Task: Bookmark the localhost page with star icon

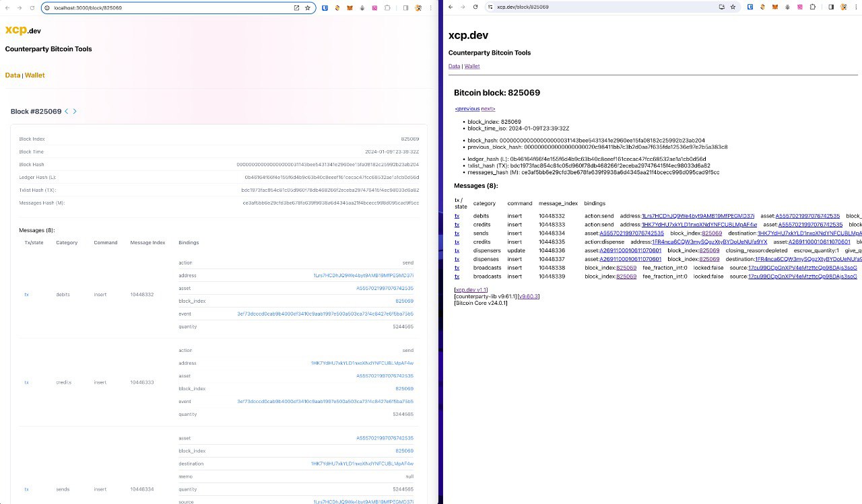Action: 308,7
